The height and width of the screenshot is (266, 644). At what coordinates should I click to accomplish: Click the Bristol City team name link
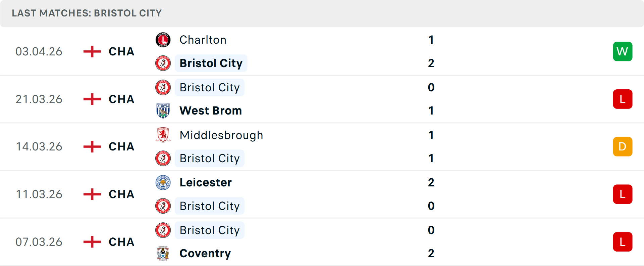coord(211,63)
